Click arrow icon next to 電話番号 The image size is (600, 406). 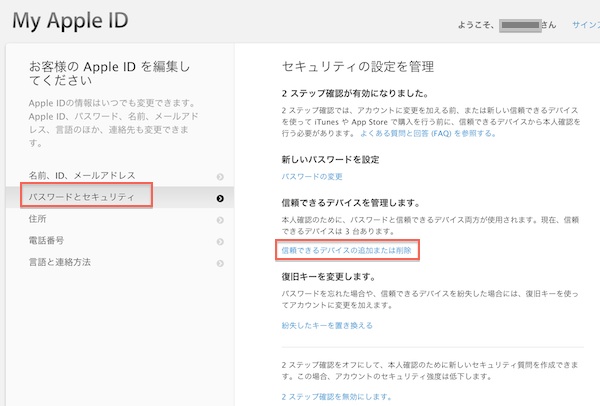pos(220,242)
